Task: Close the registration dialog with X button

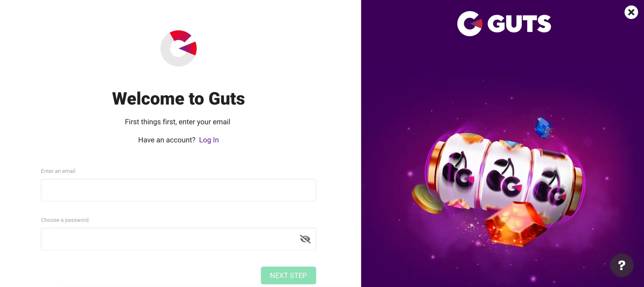Action: pyautogui.click(x=631, y=12)
